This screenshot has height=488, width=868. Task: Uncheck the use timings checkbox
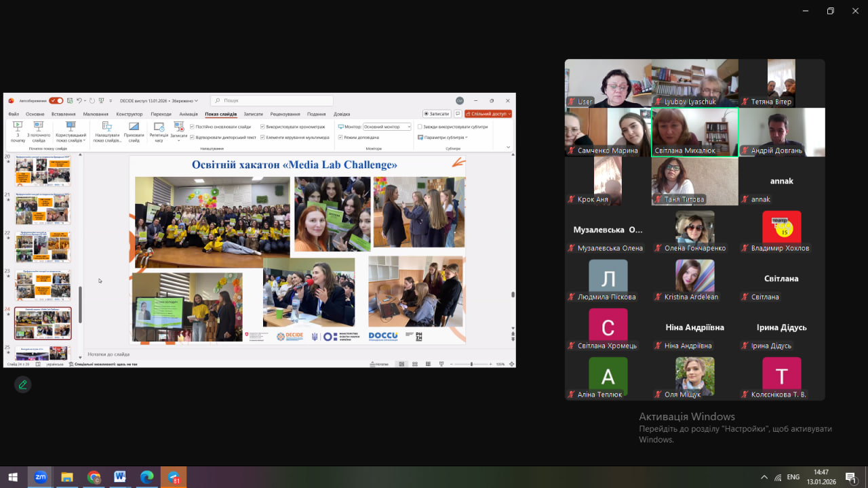tap(263, 127)
